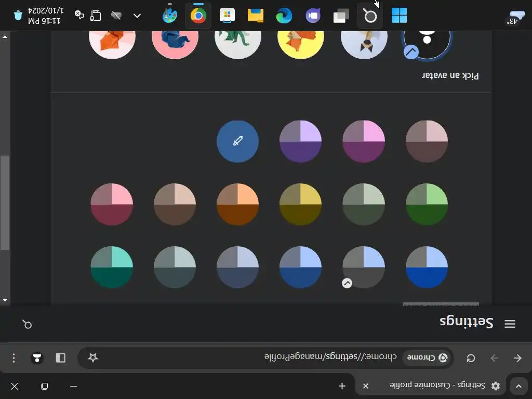The width and height of the screenshot is (532, 399).
Task: Open the browser side panel
Action: [x=61, y=358]
